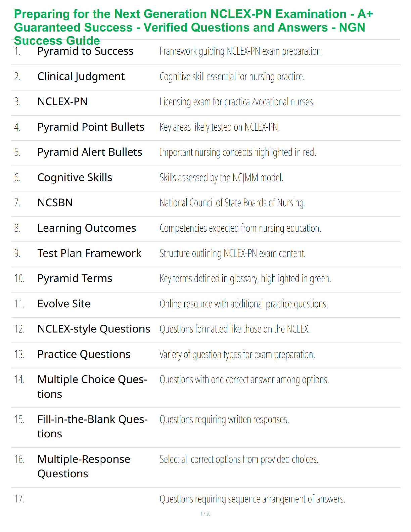
Task: Select the 'NCSBN' term
Action: pos(55,203)
